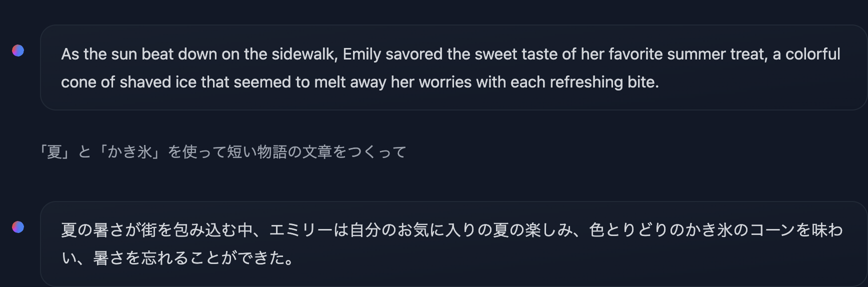Viewport: 868px width, 287px height.
Task: Click the words "refreshing bite" in the English reply
Action: (604, 82)
